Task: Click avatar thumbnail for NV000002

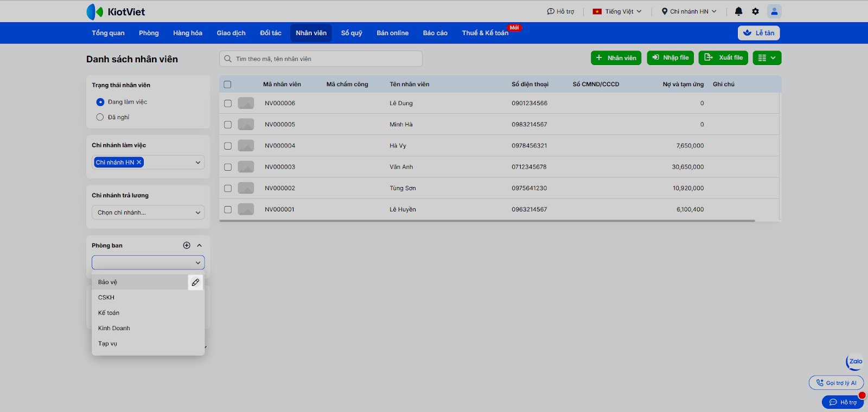Action: click(x=246, y=188)
